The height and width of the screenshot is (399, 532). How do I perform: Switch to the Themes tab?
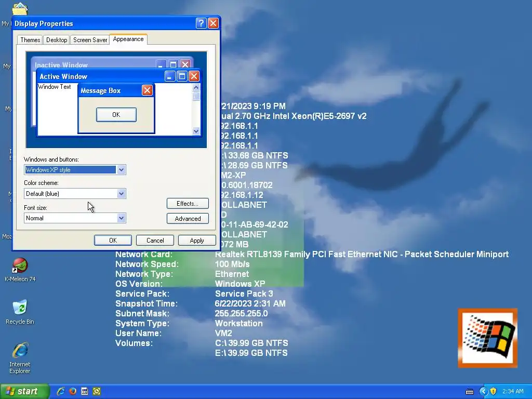point(30,39)
